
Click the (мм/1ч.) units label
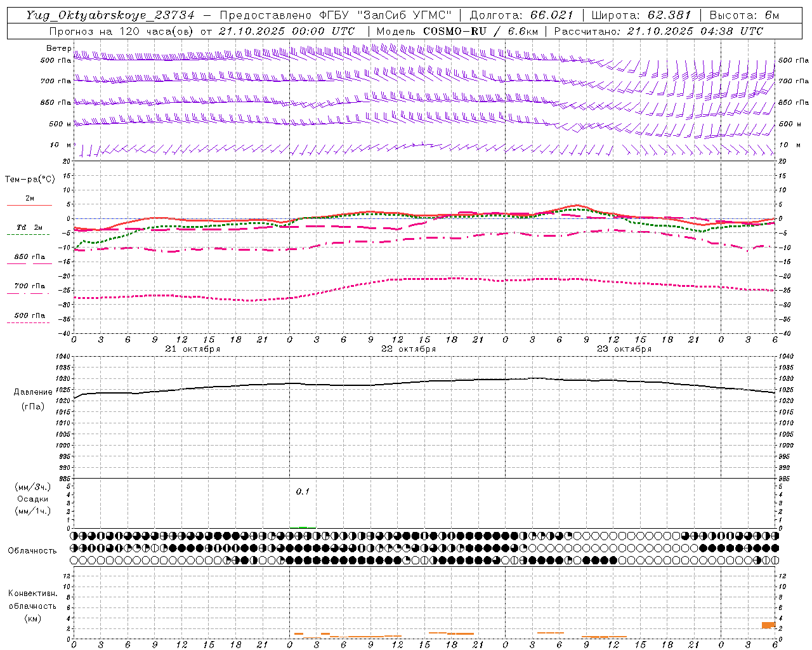(33, 511)
